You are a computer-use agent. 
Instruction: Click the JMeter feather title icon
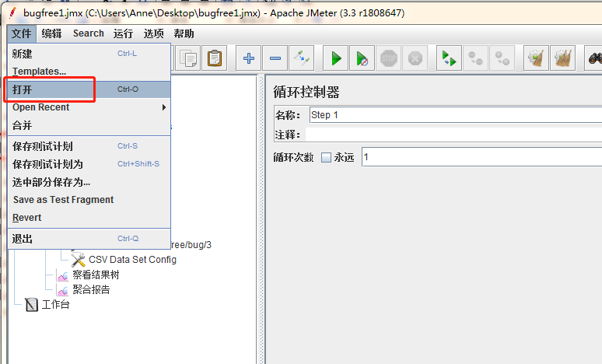12,13
